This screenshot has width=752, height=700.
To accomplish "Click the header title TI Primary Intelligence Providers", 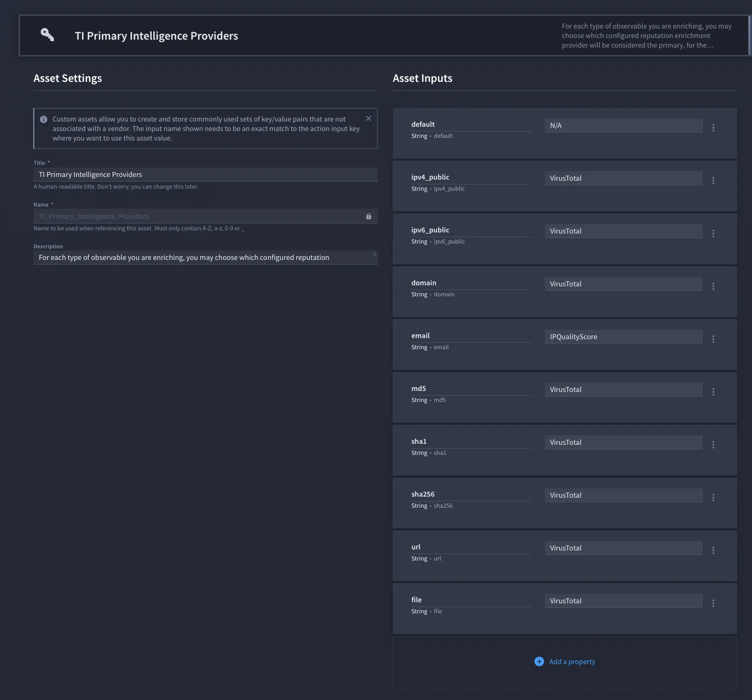I will (x=156, y=35).
